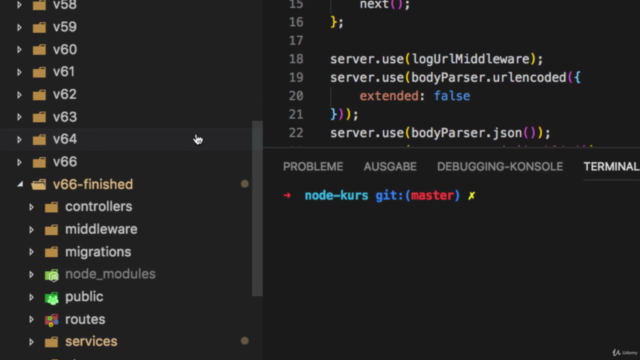Expand the v62 folder arrow
The height and width of the screenshot is (360, 640).
tap(19, 95)
